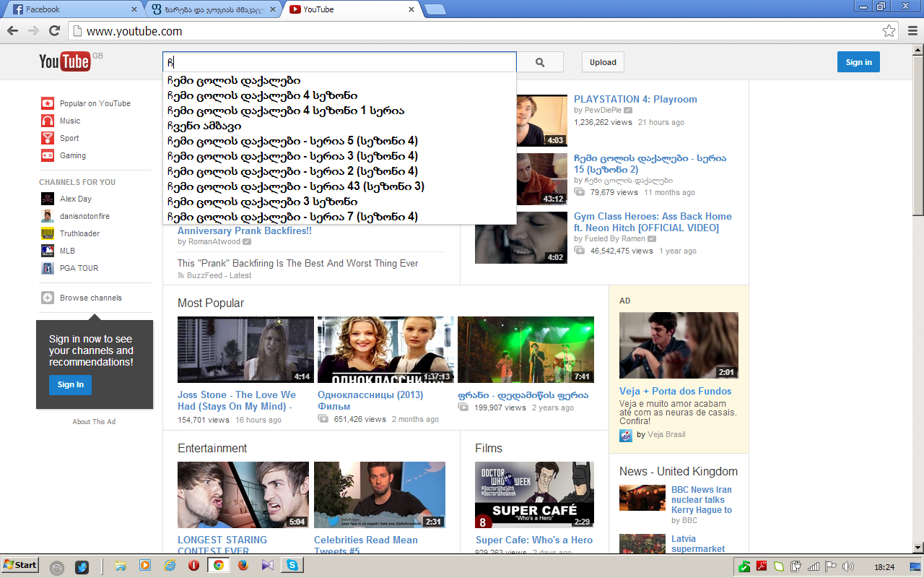Open the Одноклассницы film thumbnail

coord(385,350)
